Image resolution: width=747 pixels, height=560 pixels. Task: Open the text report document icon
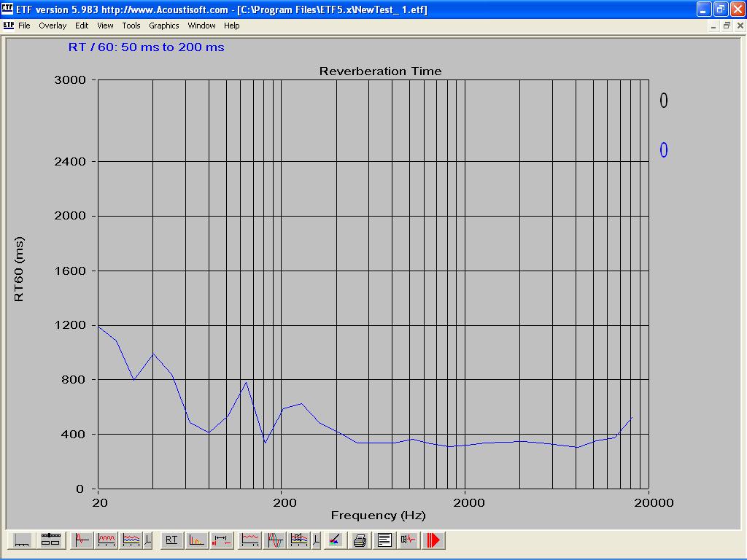click(x=384, y=540)
